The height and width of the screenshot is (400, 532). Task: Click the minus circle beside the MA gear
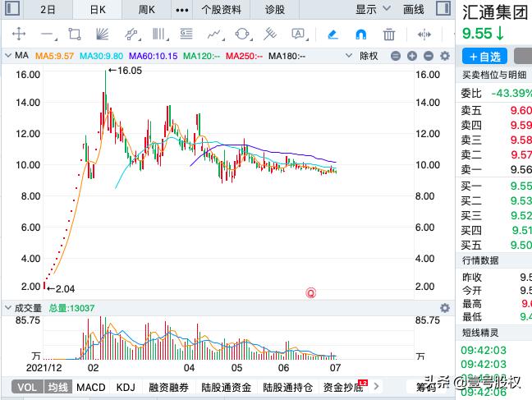(x=429, y=56)
